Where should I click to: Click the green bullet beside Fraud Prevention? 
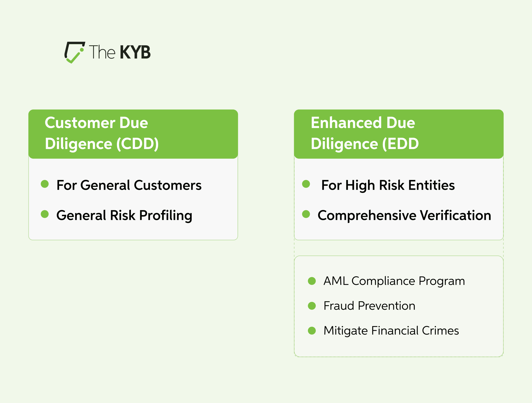[x=312, y=306]
